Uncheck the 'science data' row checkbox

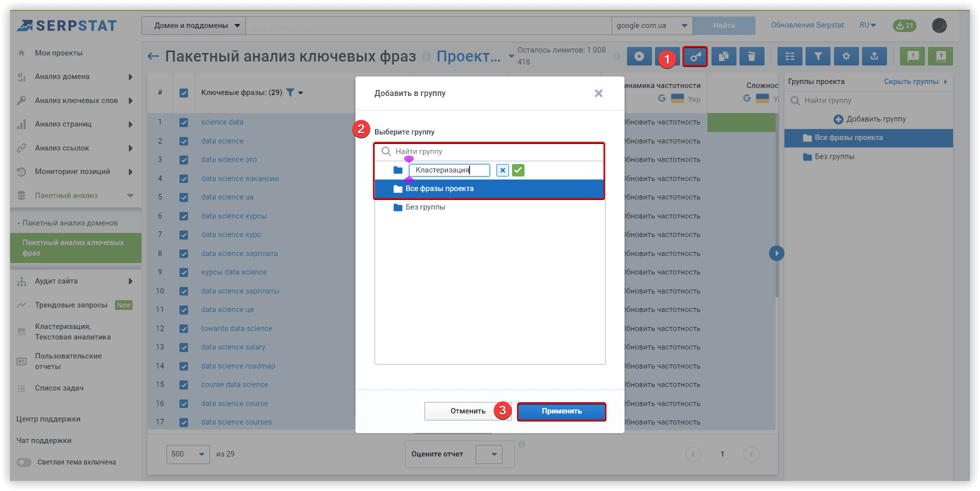tap(184, 122)
